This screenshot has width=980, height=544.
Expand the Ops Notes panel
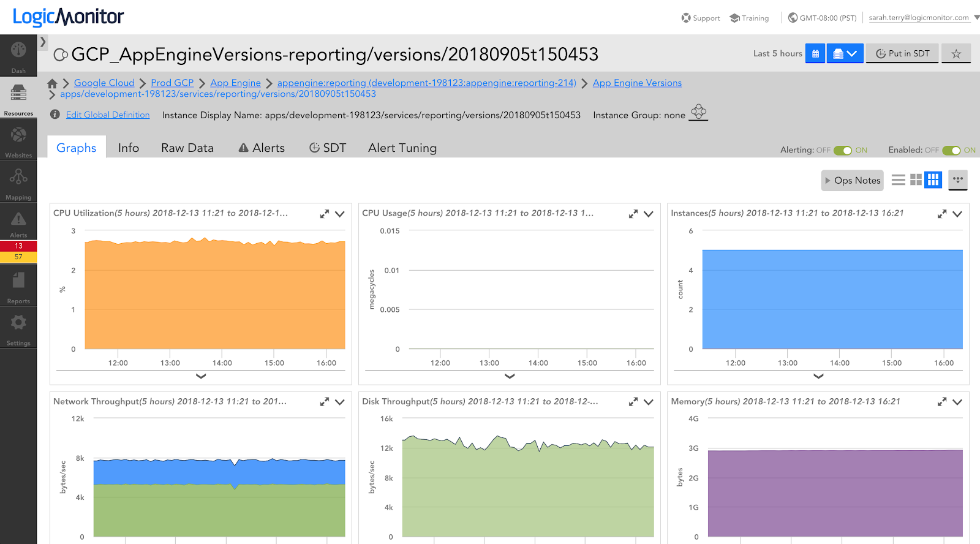pyautogui.click(x=852, y=180)
